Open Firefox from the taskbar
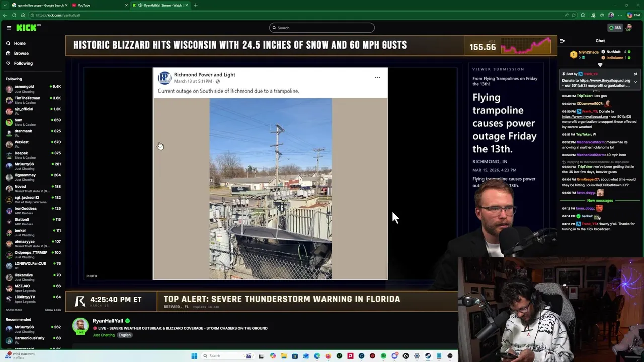 click(x=328, y=356)
